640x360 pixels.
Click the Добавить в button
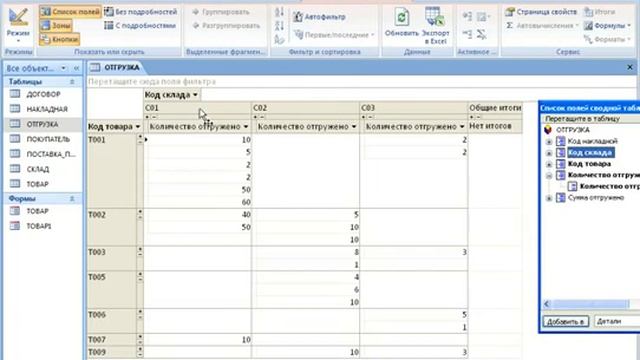pos(565,322)
